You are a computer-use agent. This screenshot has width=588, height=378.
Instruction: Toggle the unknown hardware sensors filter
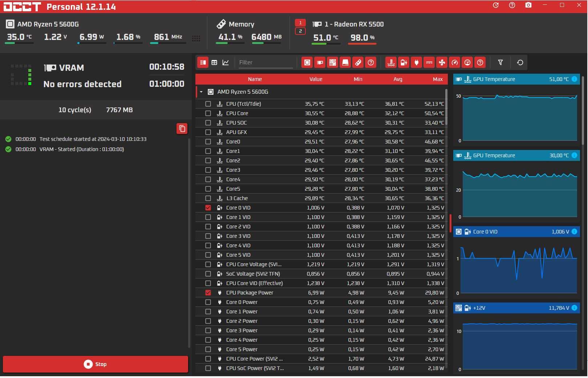[371, 62]
